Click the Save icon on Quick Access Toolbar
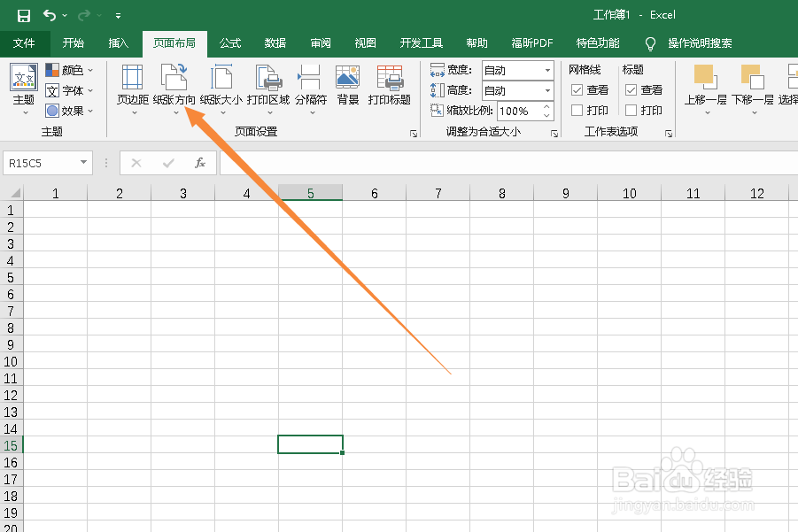 tap(23, 14)
